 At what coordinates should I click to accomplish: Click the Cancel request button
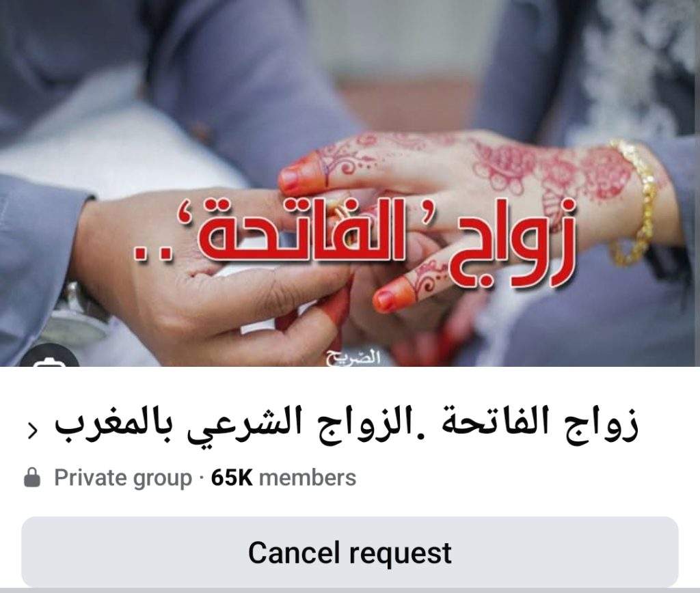click(350, 552)
